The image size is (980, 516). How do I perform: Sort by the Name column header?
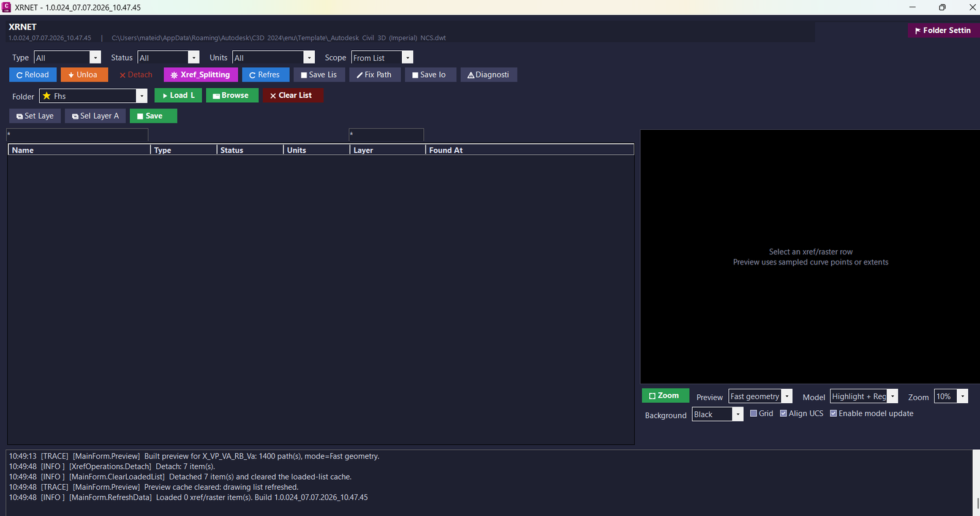pyautogui.click(x=79, y=150)
